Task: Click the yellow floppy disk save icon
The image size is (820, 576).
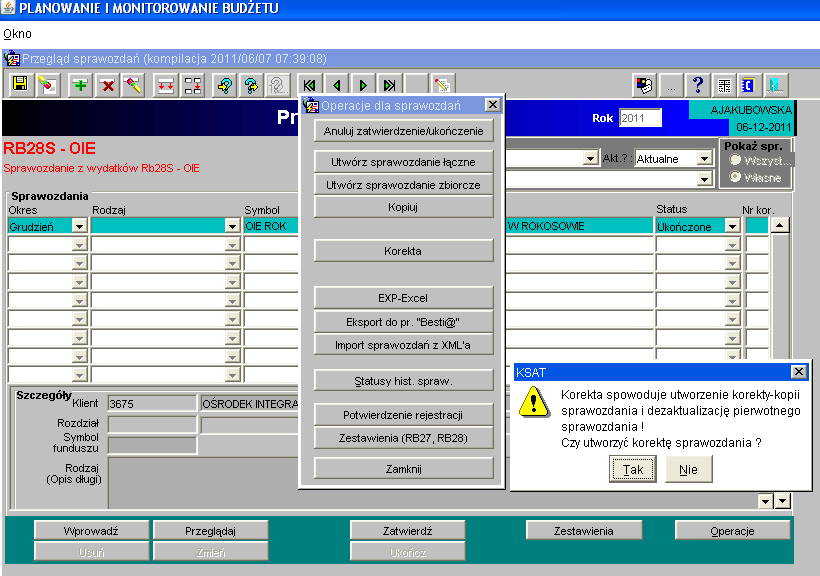Action: [x=21, y=85]
